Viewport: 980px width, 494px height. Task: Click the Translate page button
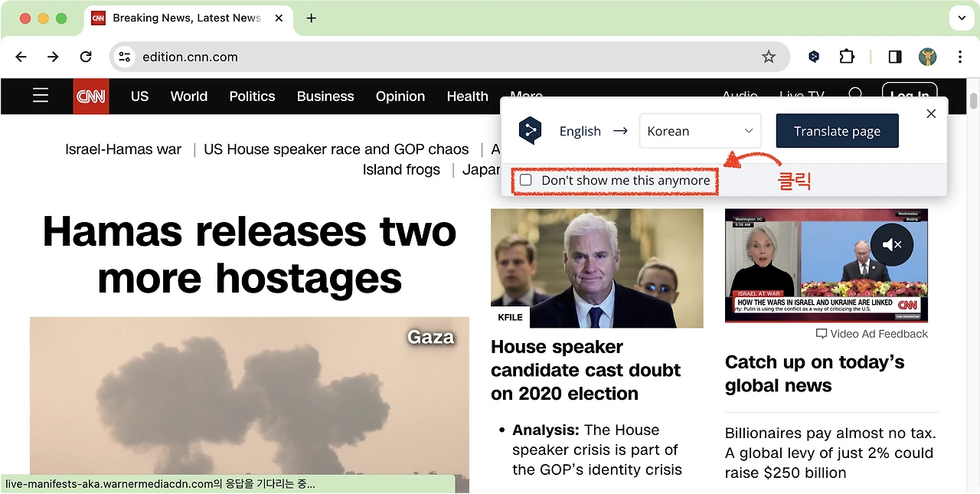click(837, 131)
